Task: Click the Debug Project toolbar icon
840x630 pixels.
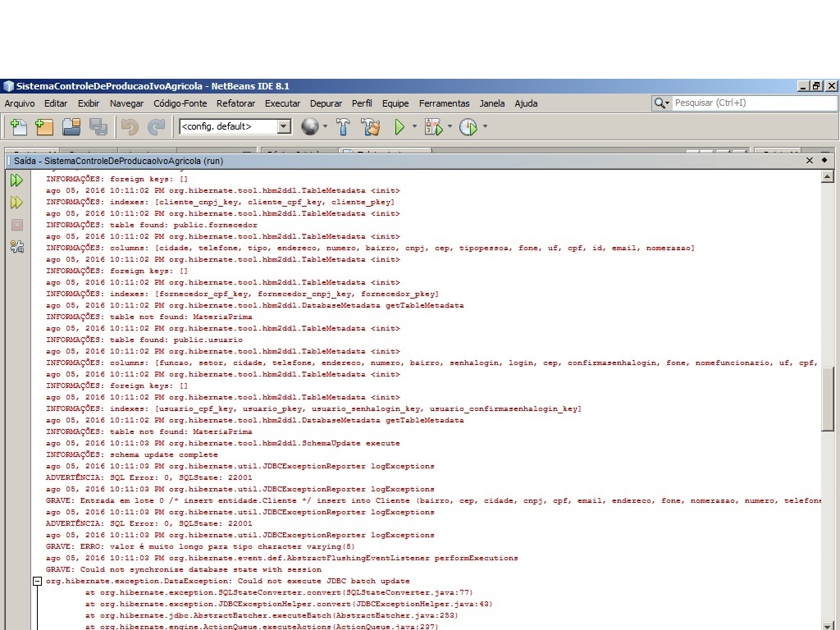Action: coord(433,127)
